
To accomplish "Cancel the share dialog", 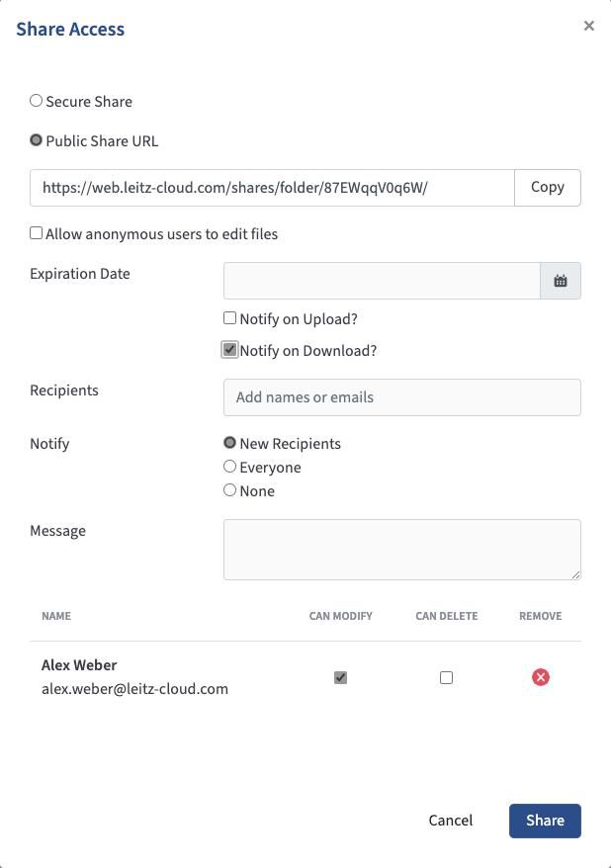I will click(451, 821).
